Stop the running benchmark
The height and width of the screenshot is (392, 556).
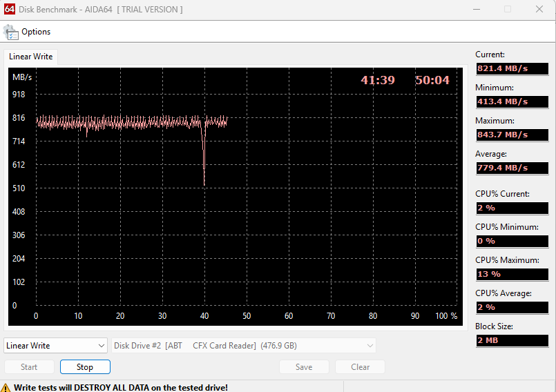[85, 367]
